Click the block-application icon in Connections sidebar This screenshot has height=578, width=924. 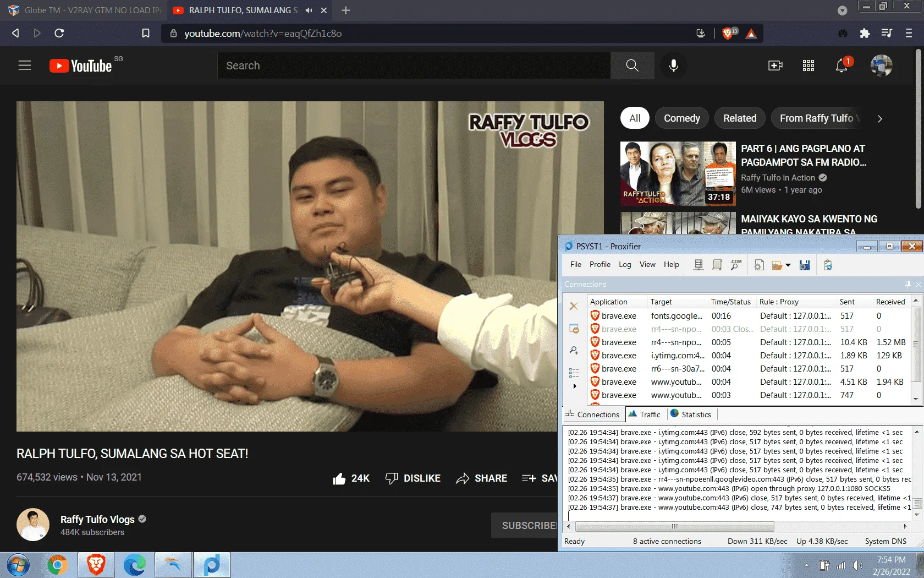pos(574,329)
